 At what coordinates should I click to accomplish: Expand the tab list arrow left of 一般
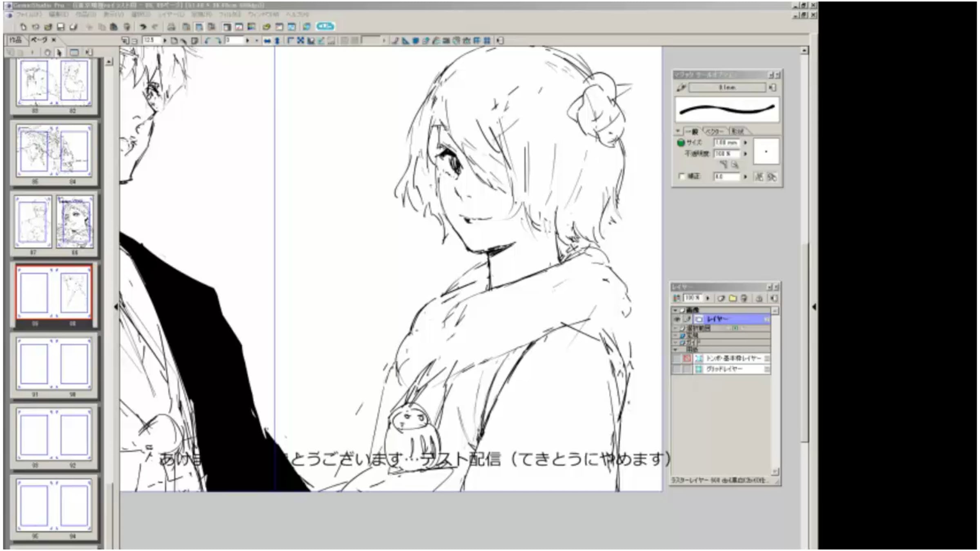pyautogui.click(x=678, y=131)
